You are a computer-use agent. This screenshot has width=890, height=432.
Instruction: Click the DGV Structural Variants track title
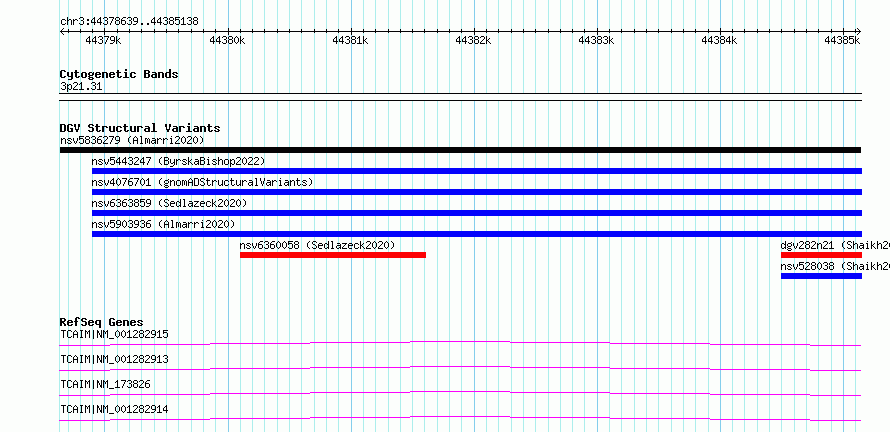140,128
